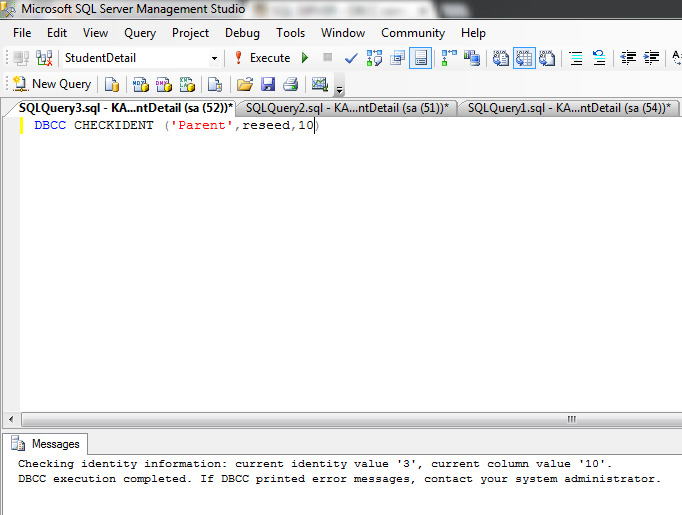Click the Save floppy disk icon
The height and width of the screenshot is (515, 682).
268,84
